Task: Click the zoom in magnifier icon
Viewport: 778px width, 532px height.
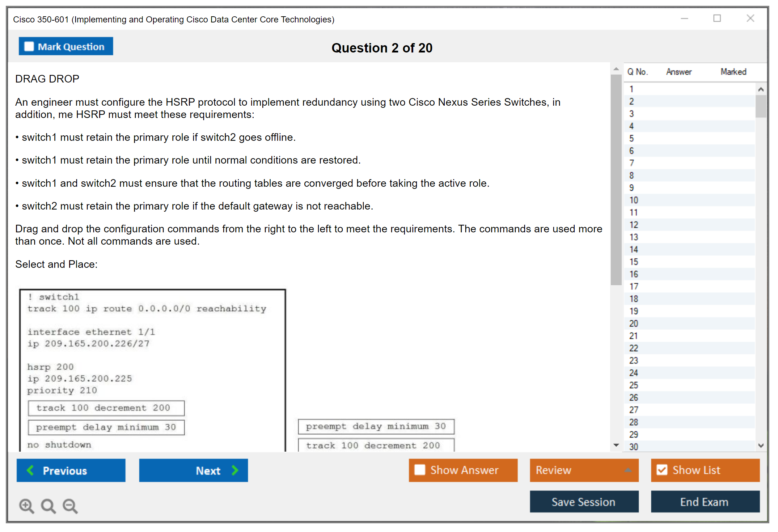Action: tap(26, 506)
